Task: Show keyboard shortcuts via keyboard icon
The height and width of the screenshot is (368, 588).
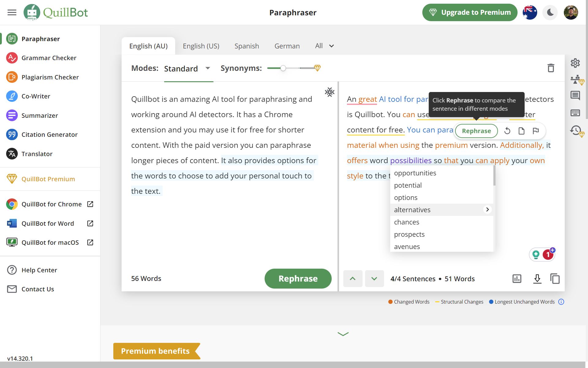Action: (x=575, y=113)
